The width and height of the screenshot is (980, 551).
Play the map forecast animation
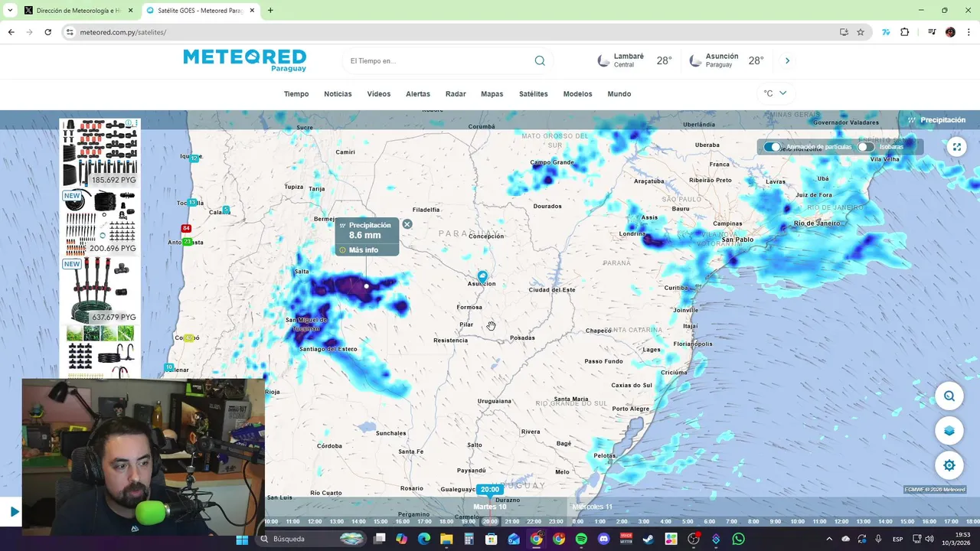(x=14, y=511)
